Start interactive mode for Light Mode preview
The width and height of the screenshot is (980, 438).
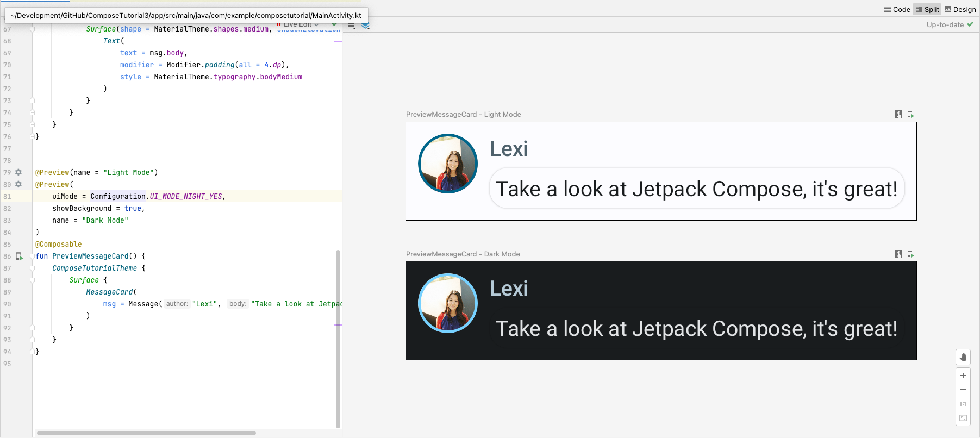[898, 114]
